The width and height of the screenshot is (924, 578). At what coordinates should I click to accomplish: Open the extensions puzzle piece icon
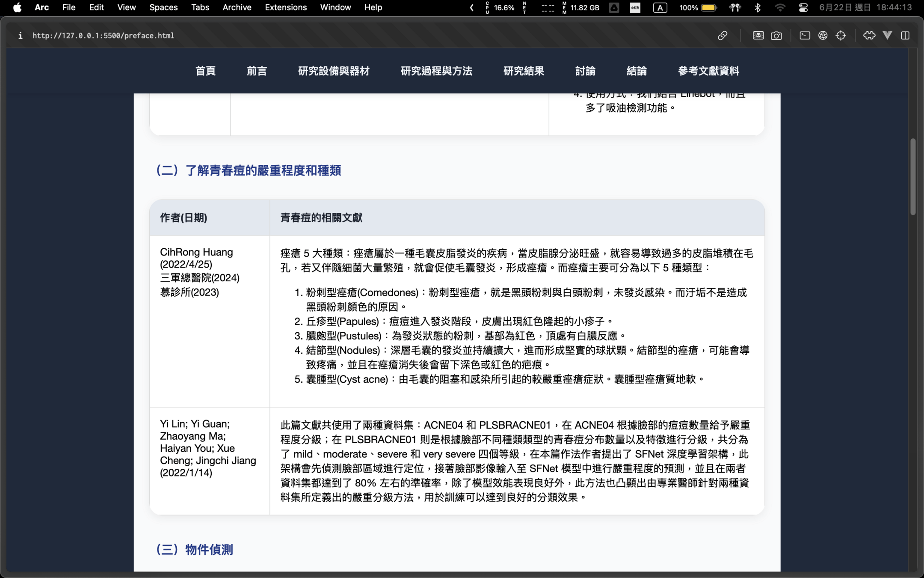pos(869,36)
